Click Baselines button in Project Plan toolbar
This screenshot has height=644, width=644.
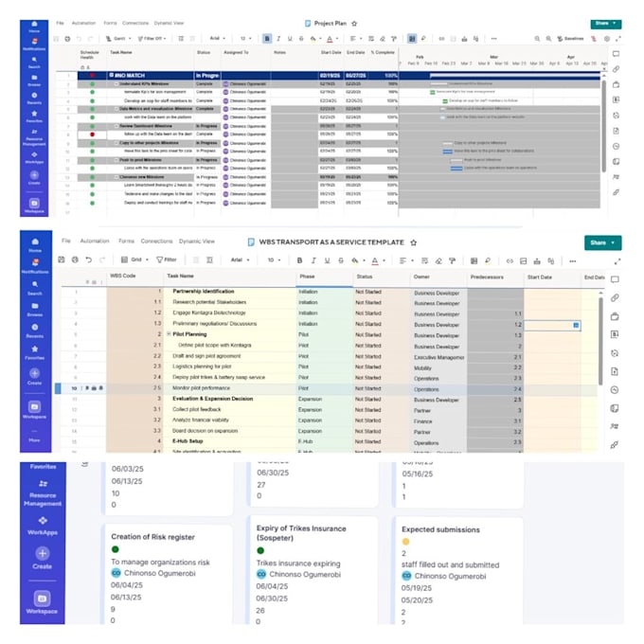point(570,39)
